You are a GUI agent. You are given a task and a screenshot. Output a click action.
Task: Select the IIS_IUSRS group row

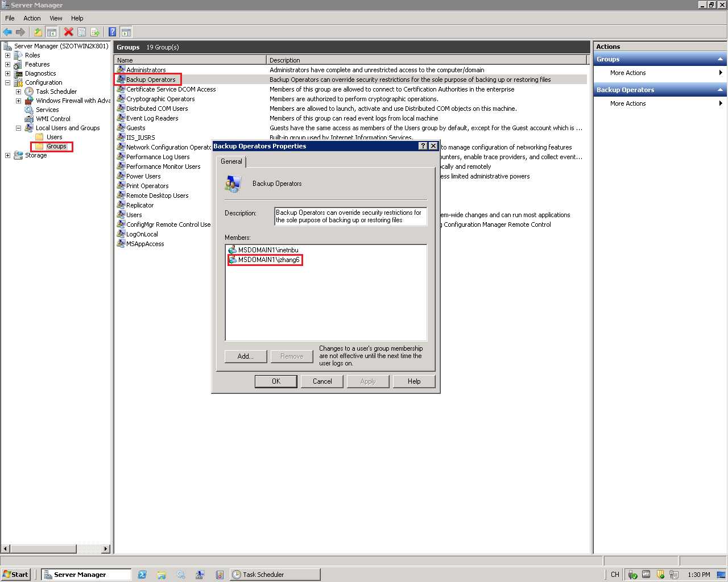140,138
